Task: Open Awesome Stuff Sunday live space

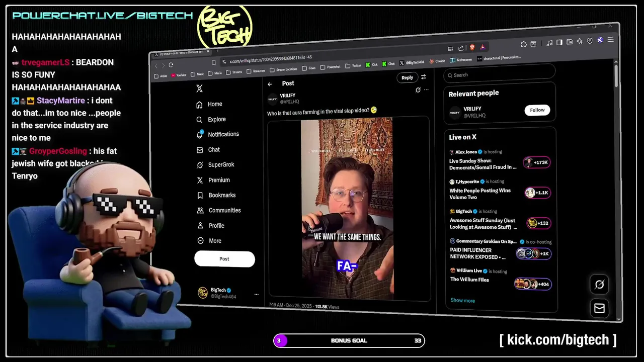Action: [483, 224]
